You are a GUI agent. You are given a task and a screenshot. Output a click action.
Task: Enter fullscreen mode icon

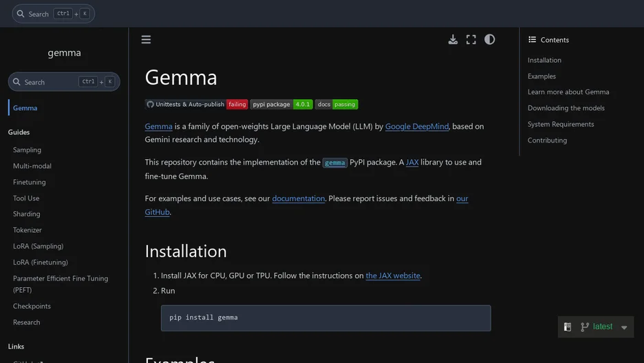point(471,39)
